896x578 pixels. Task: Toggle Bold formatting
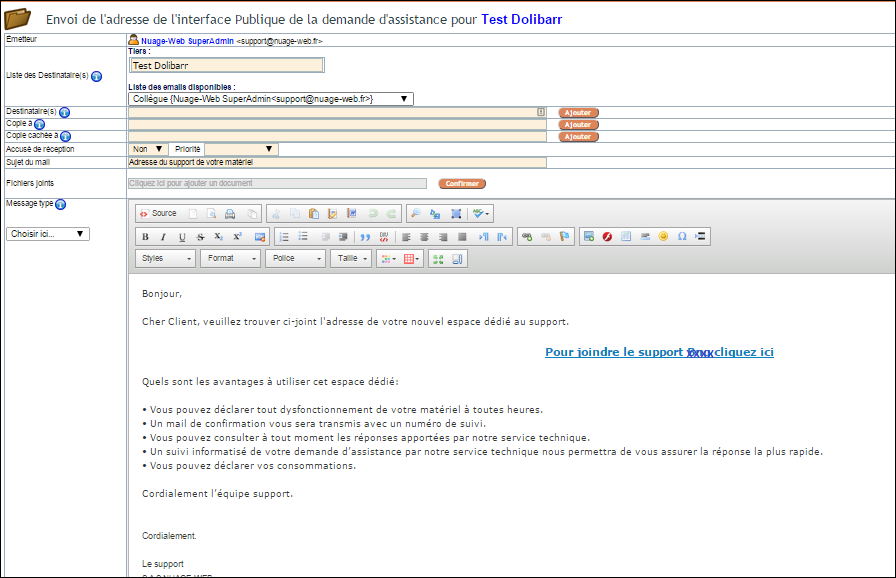point(145,236)
